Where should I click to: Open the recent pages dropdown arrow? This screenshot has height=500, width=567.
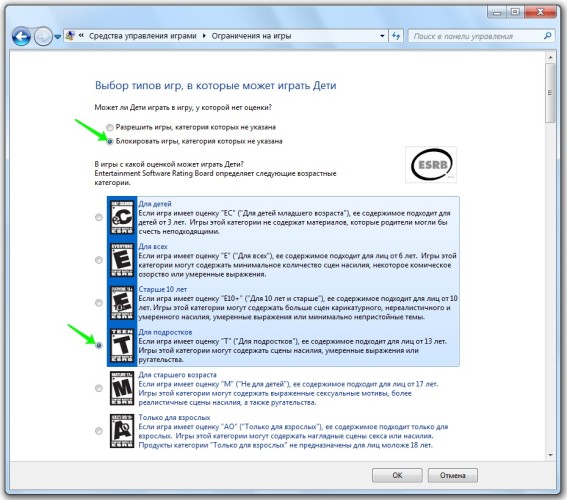57,37
